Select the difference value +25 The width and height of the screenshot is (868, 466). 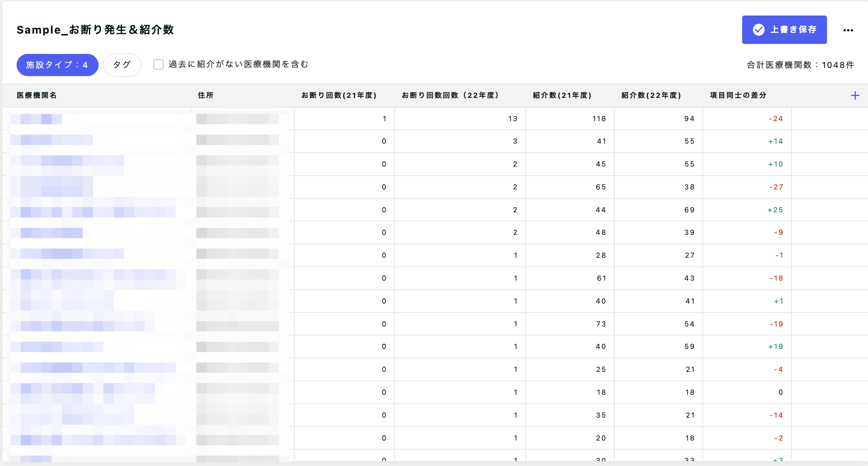pyautogui.click(x=775, y=210)
